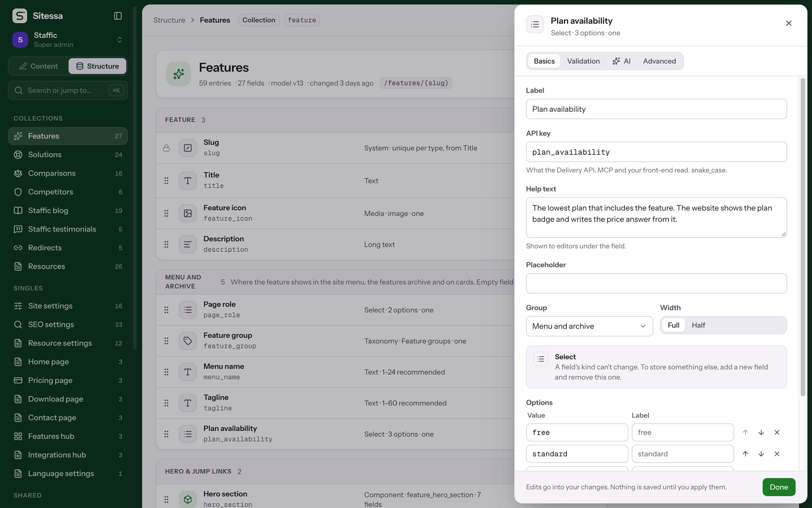
Task: Focus the Placeholder input field
Action: (x=656, y=283)
